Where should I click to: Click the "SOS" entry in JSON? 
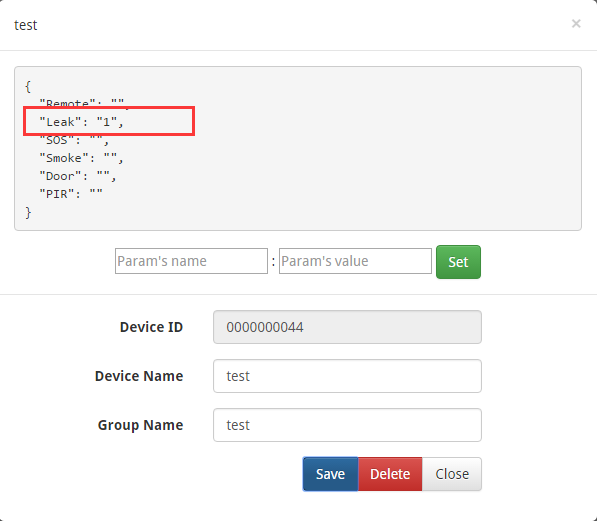point(74,140)
